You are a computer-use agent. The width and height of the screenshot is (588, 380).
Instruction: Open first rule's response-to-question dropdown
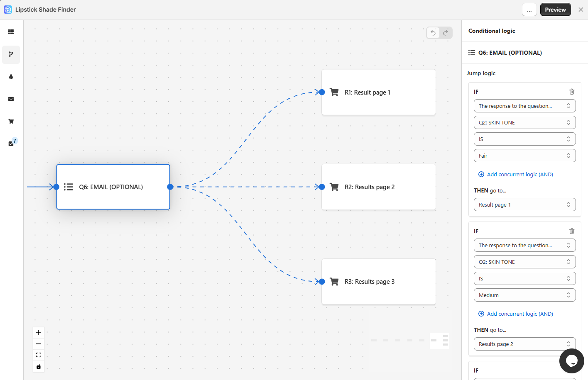(525, 106)
